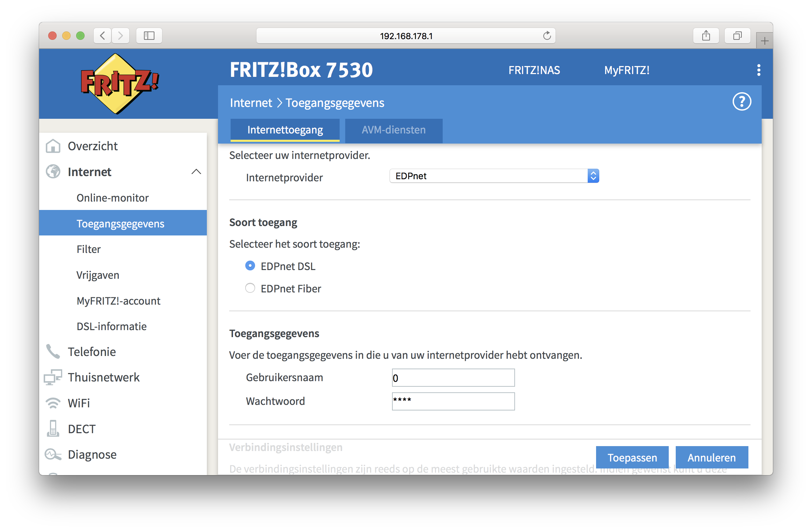Select the EDPnet Fiber radio button
The width and height of the screenshot is (812, 531).
250,288
